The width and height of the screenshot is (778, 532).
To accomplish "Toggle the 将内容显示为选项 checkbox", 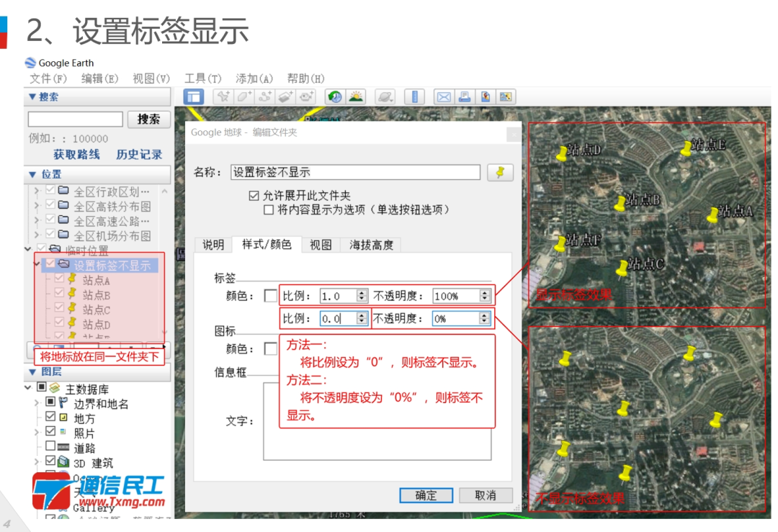I will [269, 209].
